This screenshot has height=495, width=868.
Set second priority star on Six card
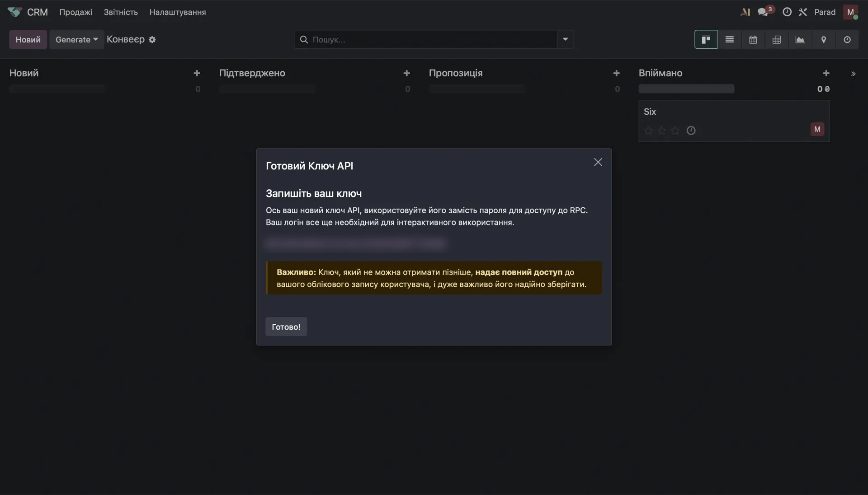click(662, 131)
